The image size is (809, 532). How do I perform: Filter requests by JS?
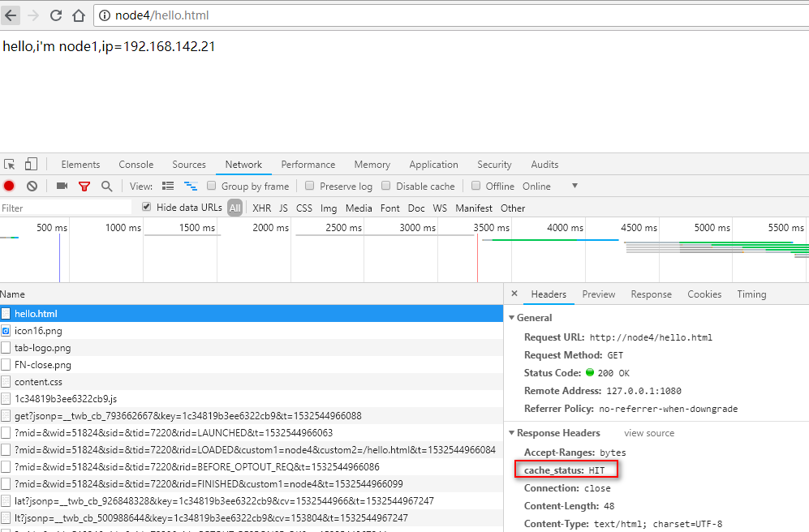click(283, 208)
